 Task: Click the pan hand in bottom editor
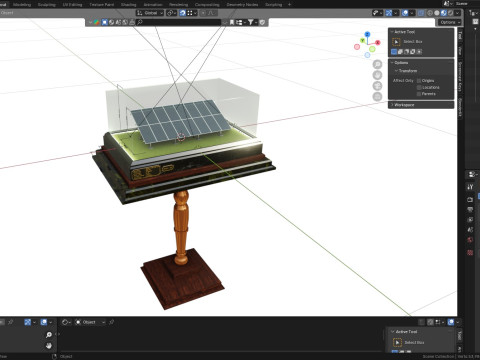pos(49,346)
